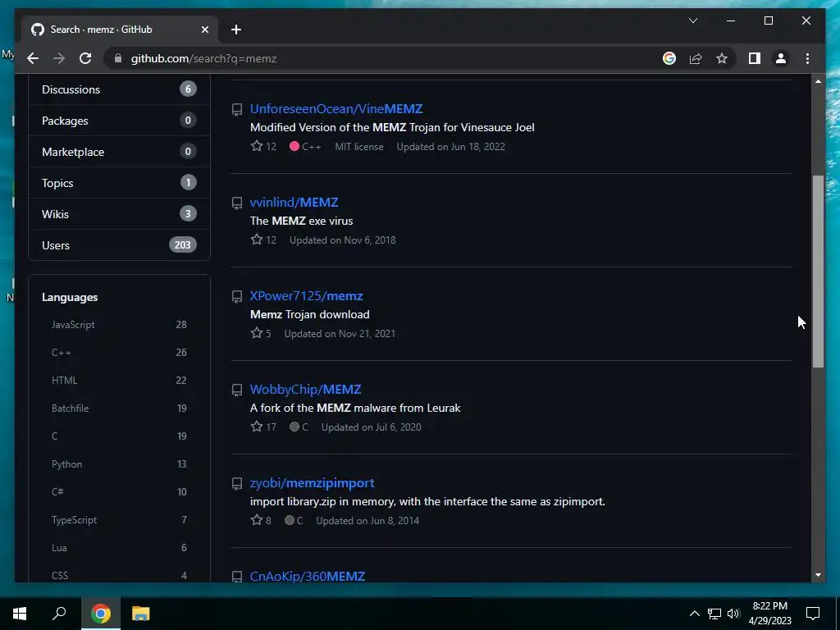Select Wikis in the search sidebar
The width and height of the screenshot is (840, 630).
(x=119, y=214)
